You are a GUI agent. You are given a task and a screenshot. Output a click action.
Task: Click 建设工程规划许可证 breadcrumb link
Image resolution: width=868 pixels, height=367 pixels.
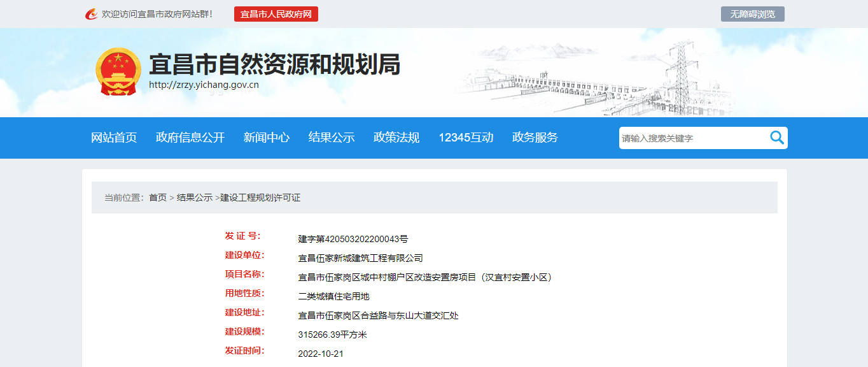coord(260,198)
